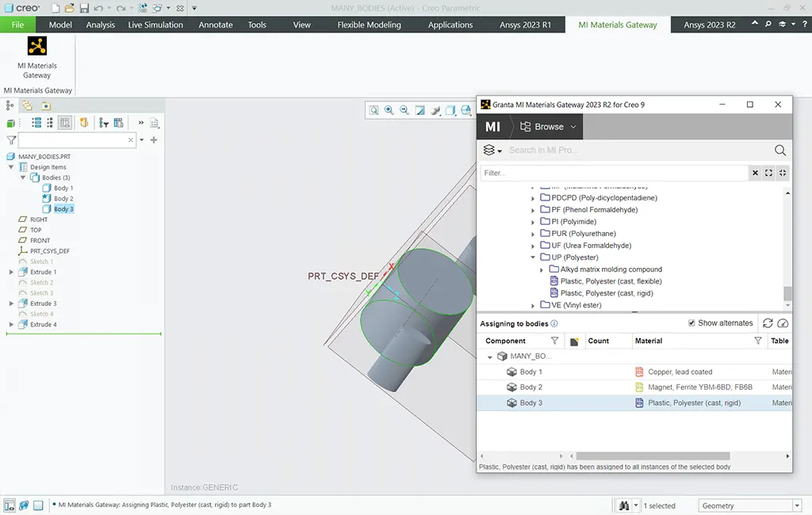
Task: Switch to the Flexible Modeling tab
Action: 369,25
